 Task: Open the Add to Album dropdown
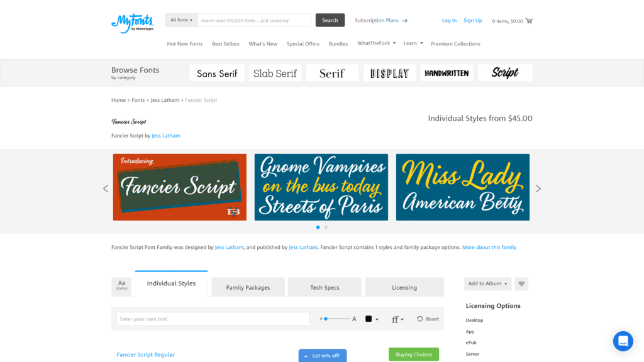[487, 283]
